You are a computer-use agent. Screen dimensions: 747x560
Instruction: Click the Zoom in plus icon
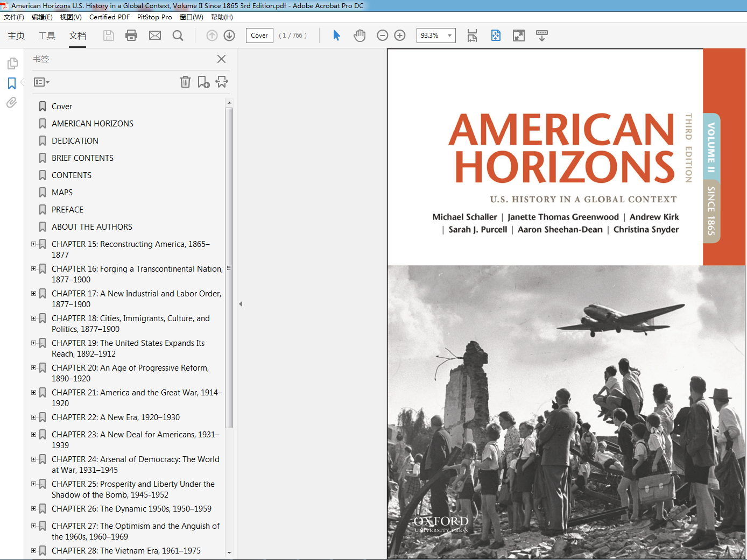tap(400, 36)
